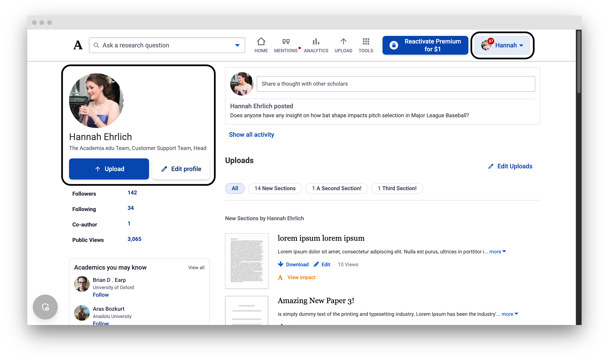Click the Edit profile button

click(x=181, y=169)
